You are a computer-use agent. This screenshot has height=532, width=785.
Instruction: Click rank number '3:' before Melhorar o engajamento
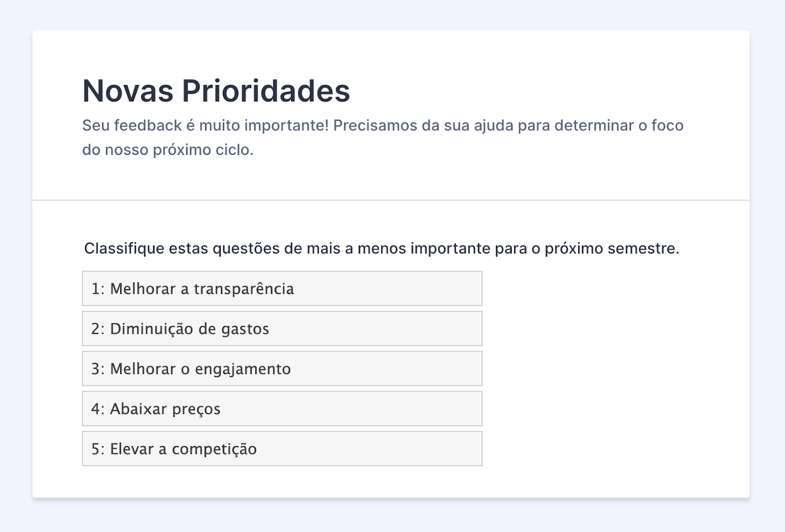(98, 369)
